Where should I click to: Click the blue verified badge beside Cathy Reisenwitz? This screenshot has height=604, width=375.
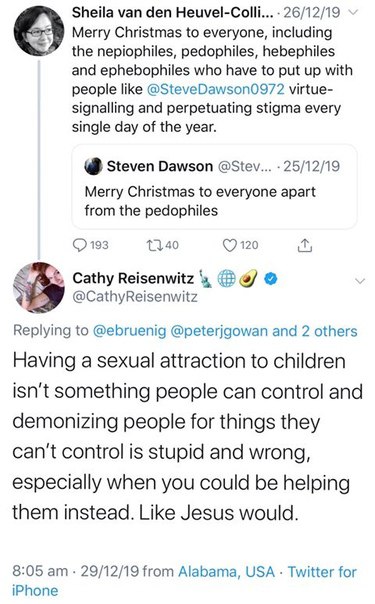(272, 279)
